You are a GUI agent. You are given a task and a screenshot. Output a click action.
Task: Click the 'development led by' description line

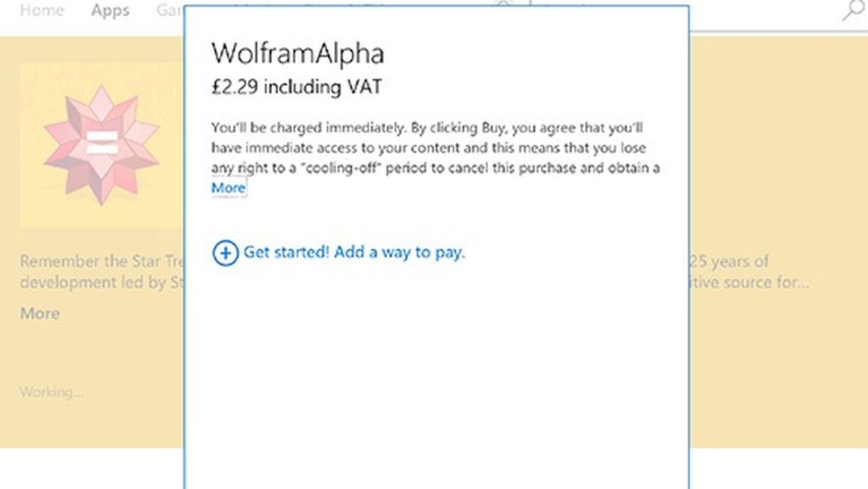(x=101, y=282)
